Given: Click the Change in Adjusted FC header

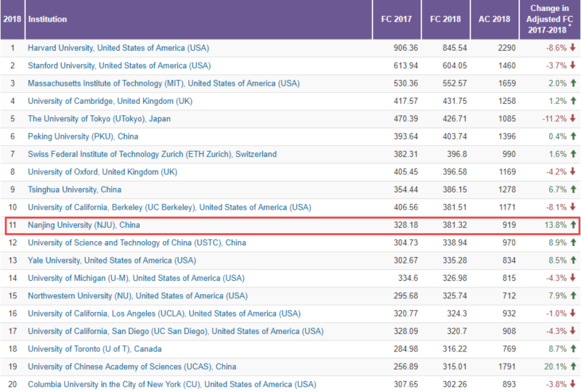Looking at the screenshot, I should pos(549,20).
